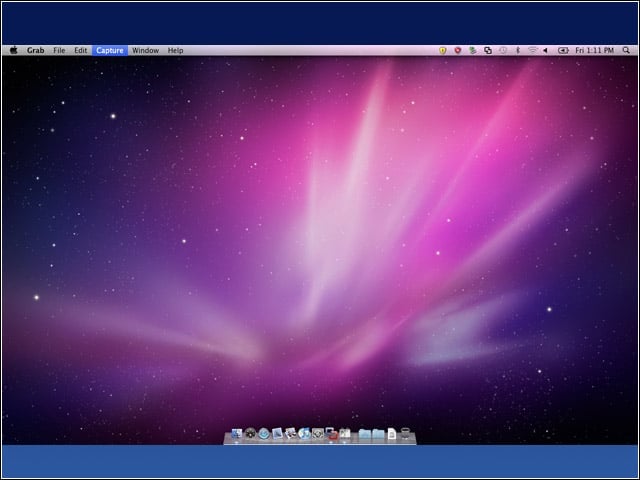
Task: Open the battery status menu
Action: pyautogui.click(x=563, y=50)
